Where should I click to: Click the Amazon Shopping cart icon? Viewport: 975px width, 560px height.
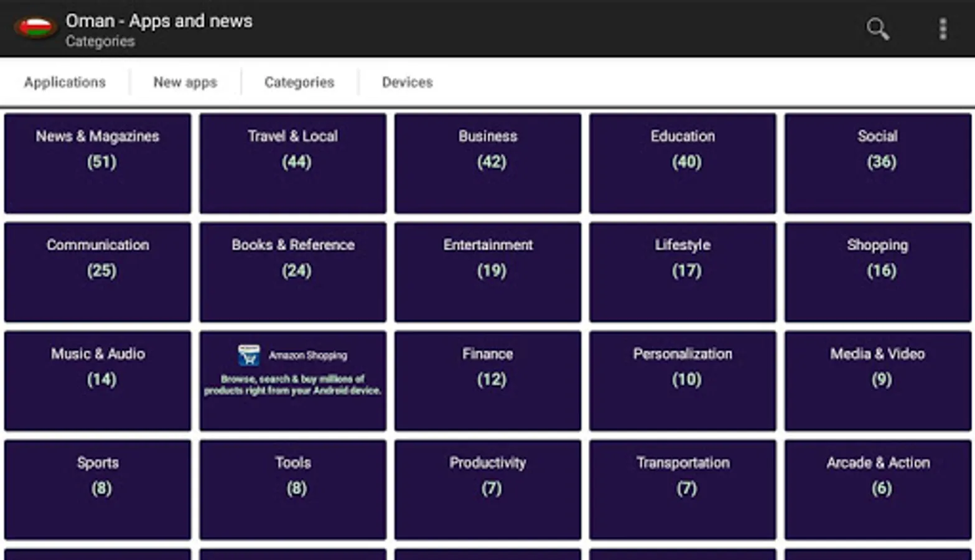(x=249, y=355)
